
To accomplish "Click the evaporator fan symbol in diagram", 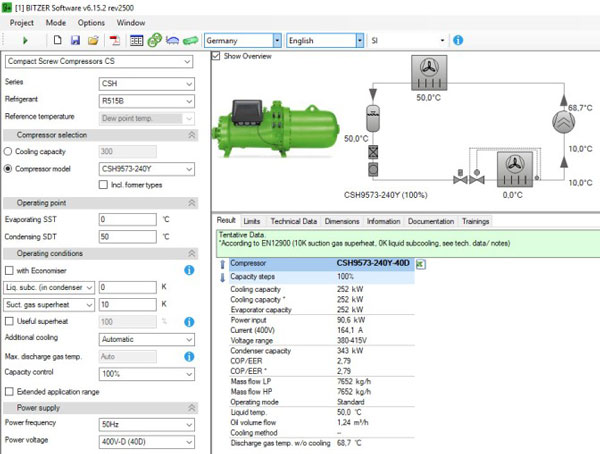I will click(515, 169).
